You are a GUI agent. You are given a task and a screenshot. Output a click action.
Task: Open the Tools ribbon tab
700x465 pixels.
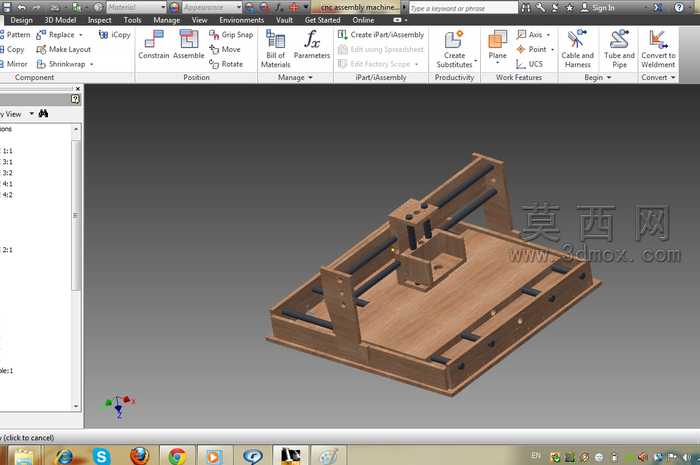click(132, 20)
